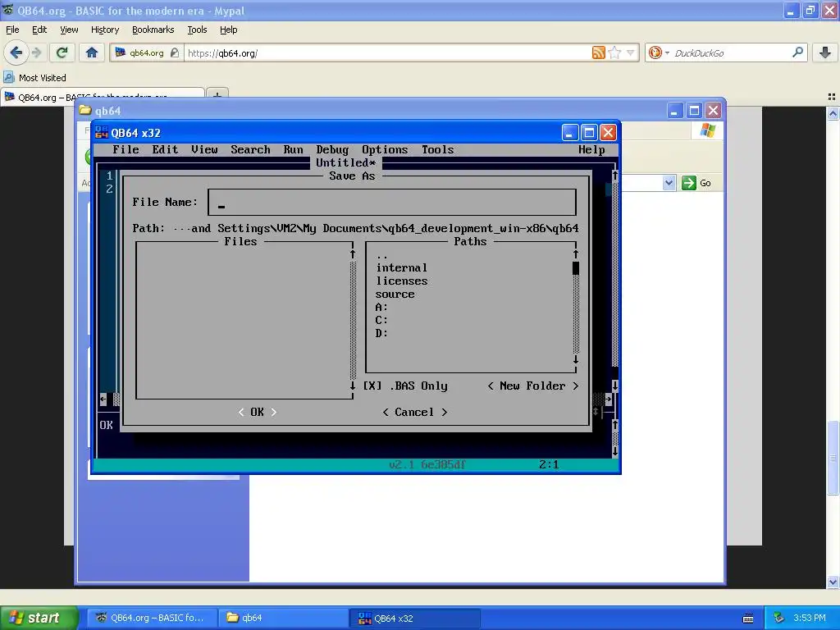Screen dimensions: 840x630
Task: Select the parent directory .. entry
Action: pyautogui.click(x=381, y=256)
